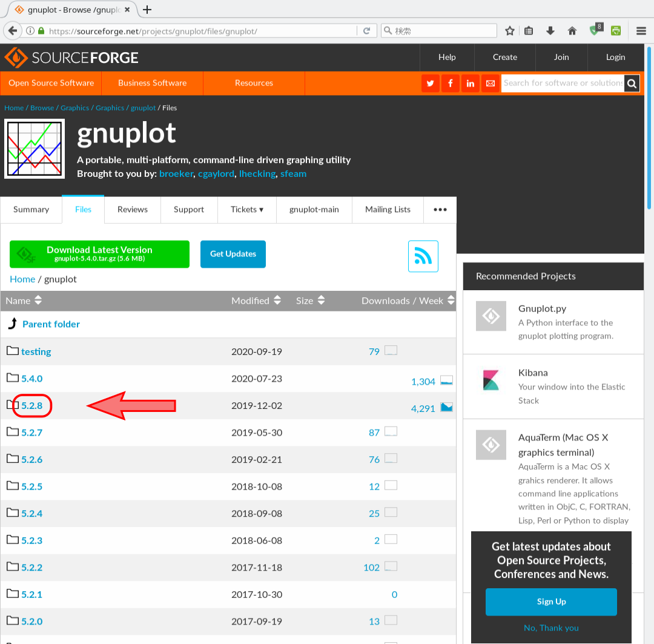The image size is (654, 644).
Task: Reload the page with refresh icon
Action: 366,31
